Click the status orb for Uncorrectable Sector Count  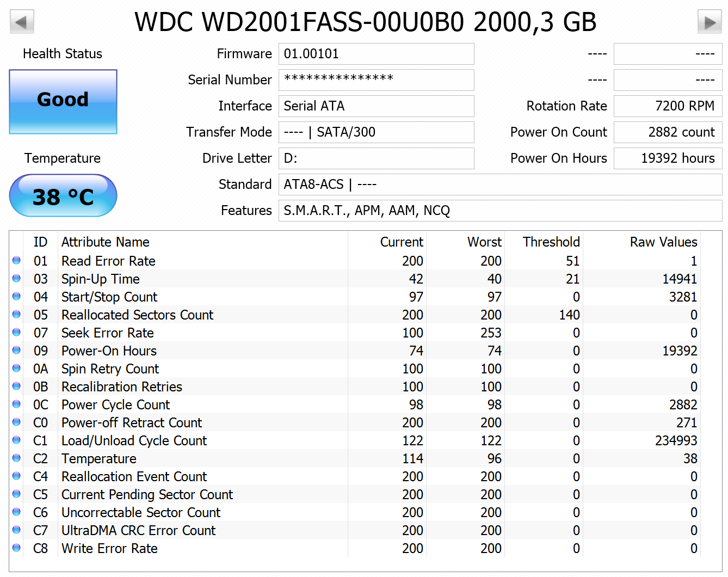16,512
